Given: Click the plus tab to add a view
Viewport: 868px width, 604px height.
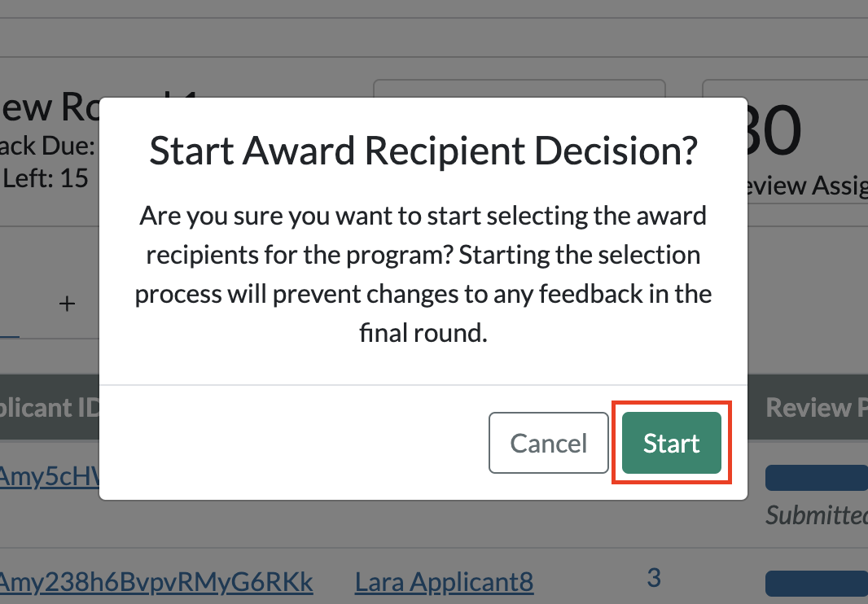Looking at the screenshot, I should coord(67,304).
